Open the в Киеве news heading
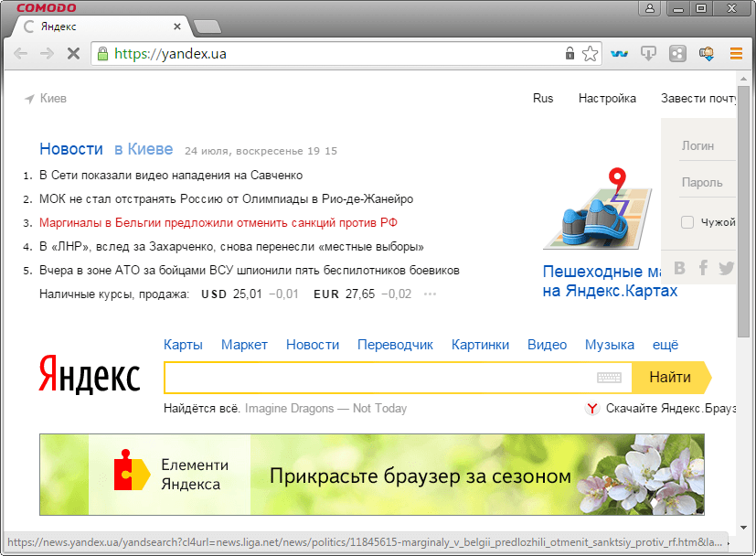 [x=144, y=149]
